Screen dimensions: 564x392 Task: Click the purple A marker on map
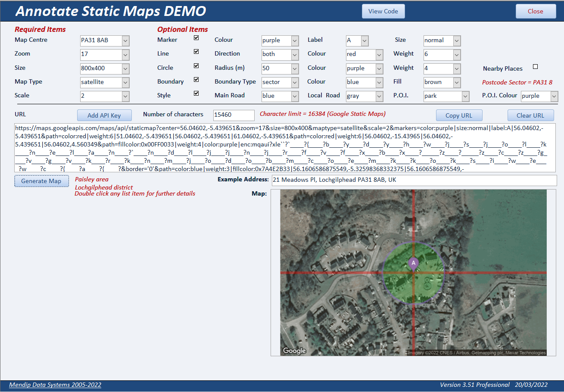pyautogui.click(x=413, y=264)
